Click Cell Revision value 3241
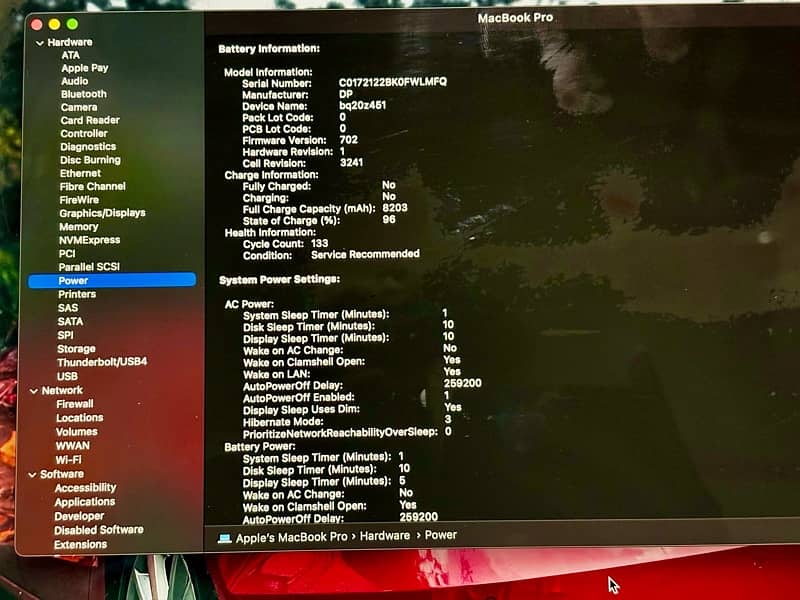Viewport: 800px width, 600px height. pos(352,162)
